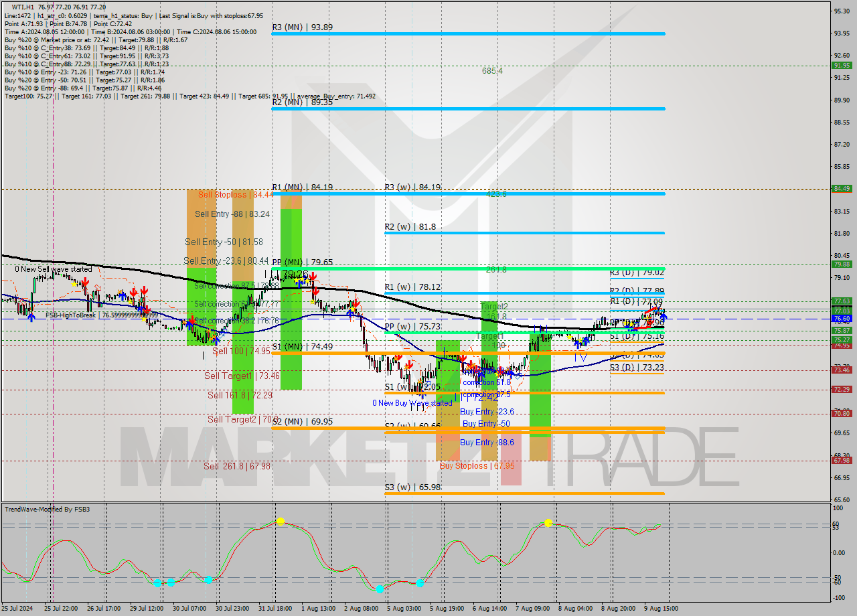The width and height of the screenshot is (857, 616).
Task: Click the red 72.29 price tag on axis
Action: [x=841, y=390]
